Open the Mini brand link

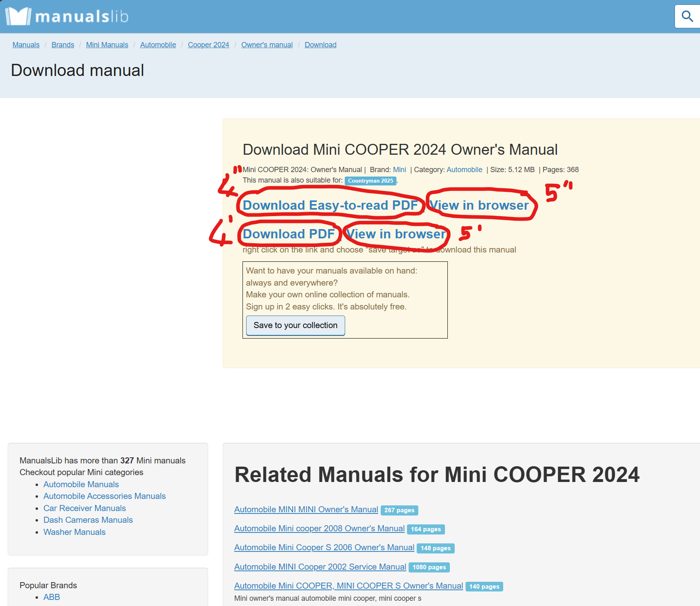(399, 170)
